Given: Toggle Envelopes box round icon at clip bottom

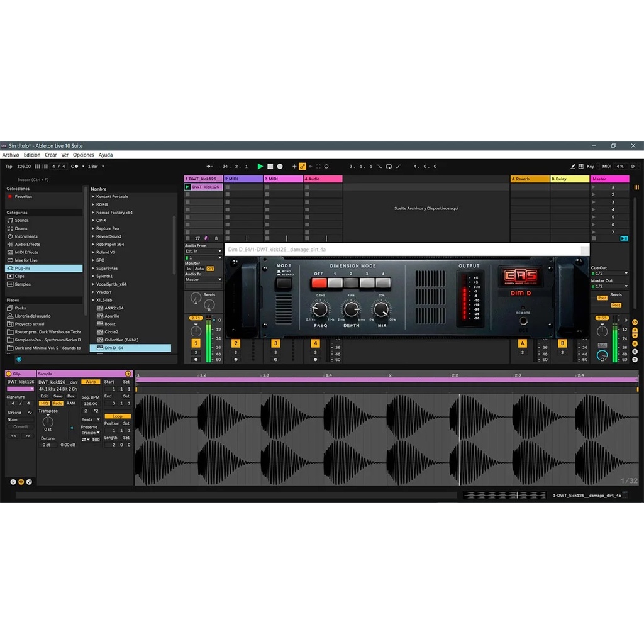Looking at the screenshot, I should pos(29,482).
